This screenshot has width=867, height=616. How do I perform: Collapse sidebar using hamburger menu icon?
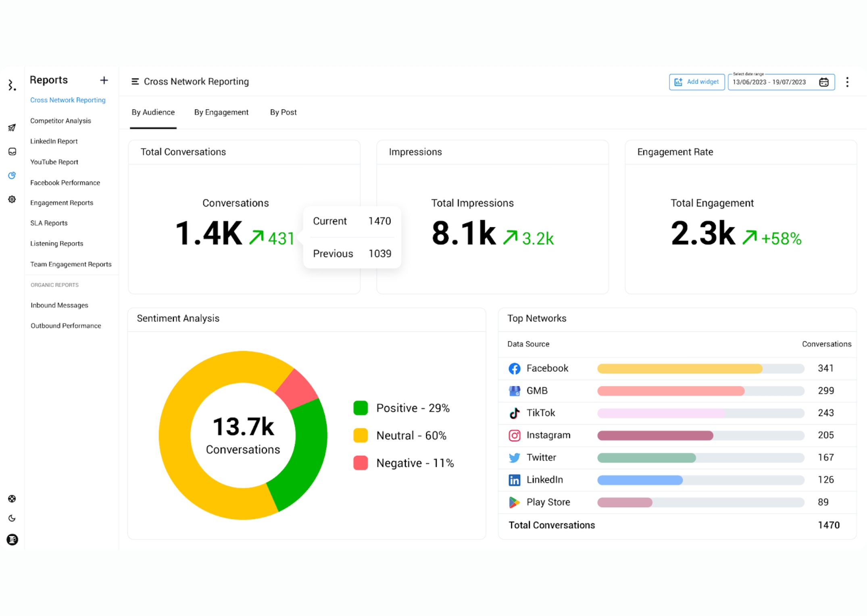point(135,81)
